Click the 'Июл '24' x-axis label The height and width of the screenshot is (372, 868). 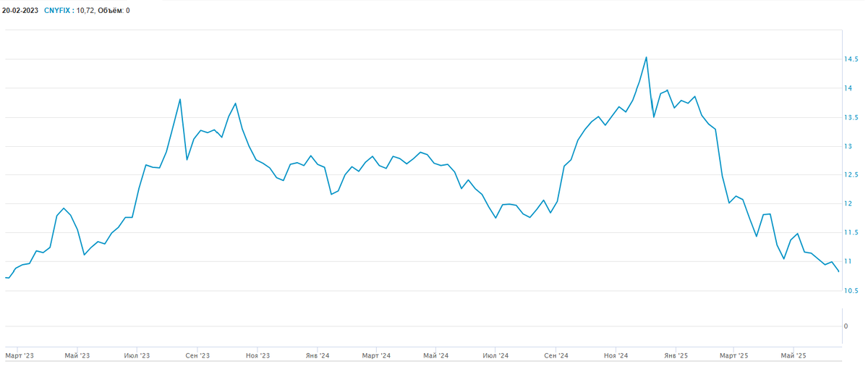coord(495,355)
